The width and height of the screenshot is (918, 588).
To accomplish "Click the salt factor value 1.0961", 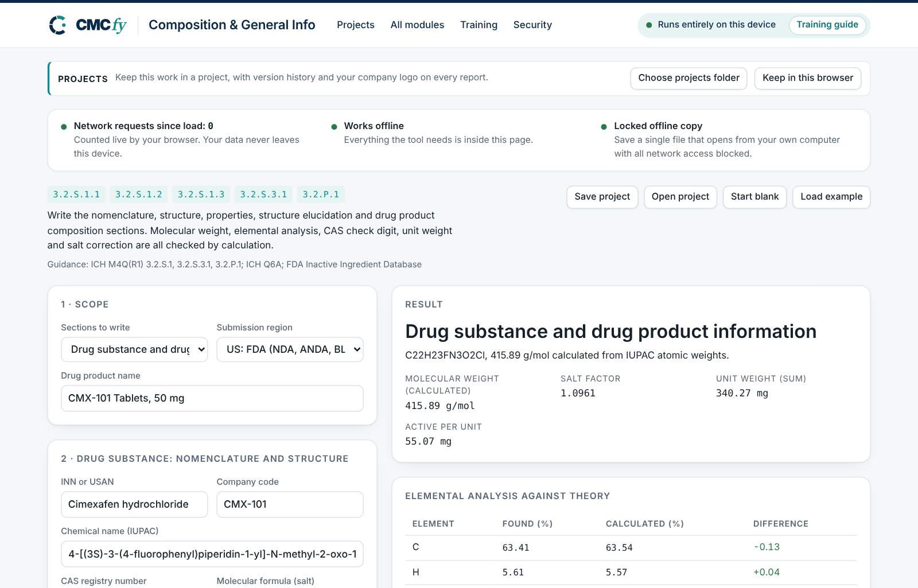I will (x=578, y=393).
